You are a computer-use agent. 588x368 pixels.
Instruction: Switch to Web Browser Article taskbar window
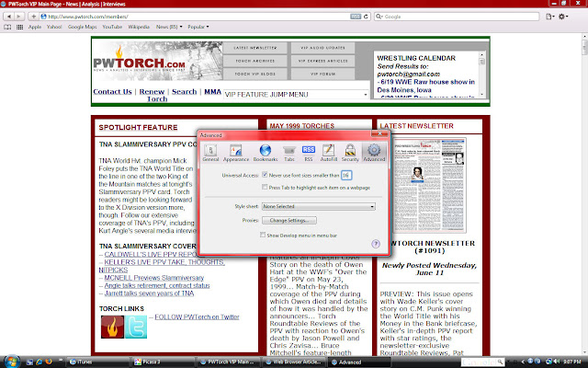pyautogui.click(x=294, y=362)
